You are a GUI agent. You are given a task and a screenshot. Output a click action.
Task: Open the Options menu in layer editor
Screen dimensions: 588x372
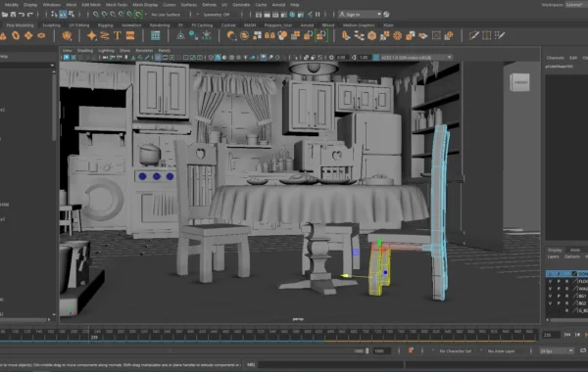tap(572, 256)
